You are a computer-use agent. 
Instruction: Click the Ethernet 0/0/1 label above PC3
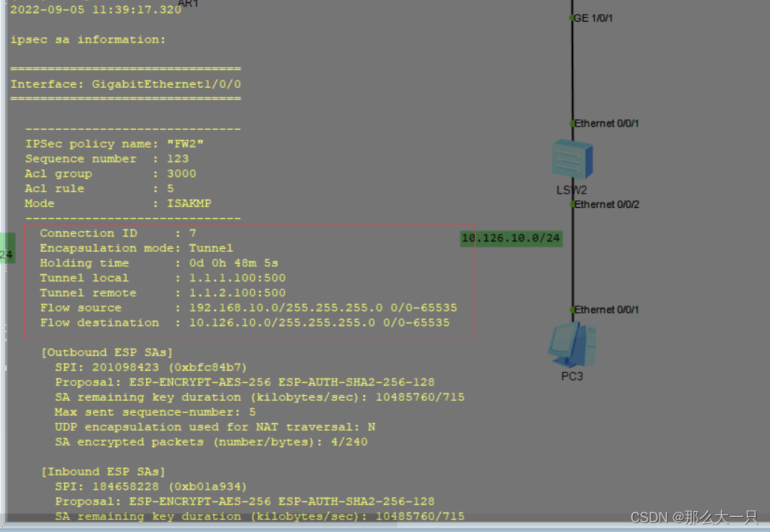point(607,310)
